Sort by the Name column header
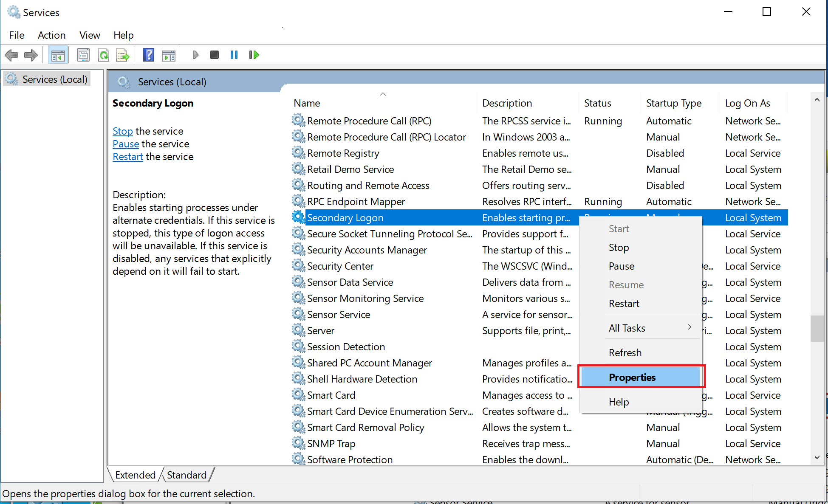The width and height of the screenshot is (828, 504). coord(307,103)
